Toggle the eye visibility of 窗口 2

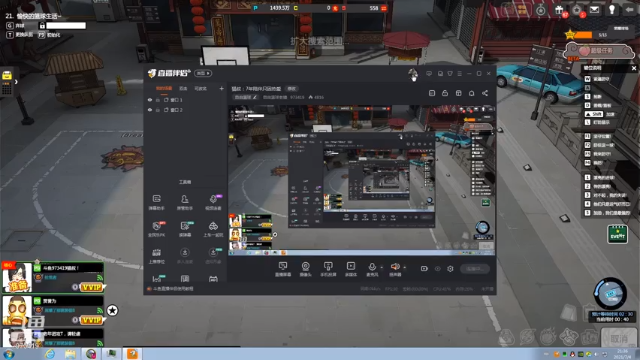pos(150,110)
